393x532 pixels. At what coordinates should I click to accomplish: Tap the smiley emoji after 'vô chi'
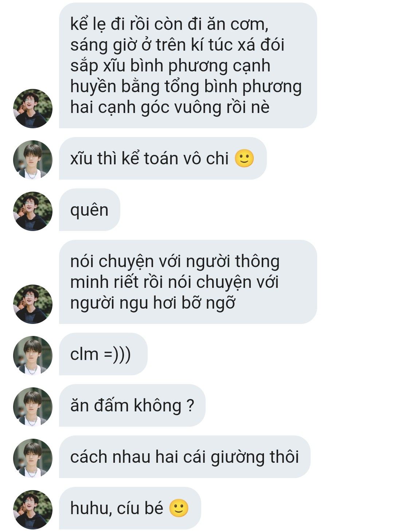244,159
